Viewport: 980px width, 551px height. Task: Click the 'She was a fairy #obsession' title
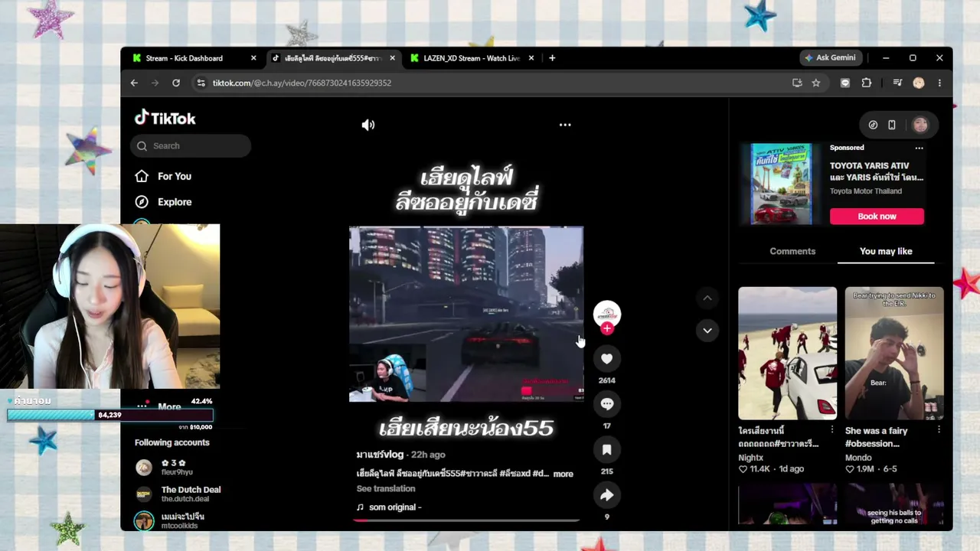(x=877, y=437)
